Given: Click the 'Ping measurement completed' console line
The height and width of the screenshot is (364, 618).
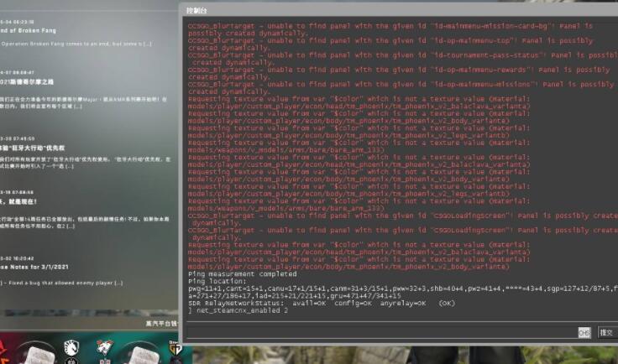Looking at the screenshot, I should [x=243, y=274].
